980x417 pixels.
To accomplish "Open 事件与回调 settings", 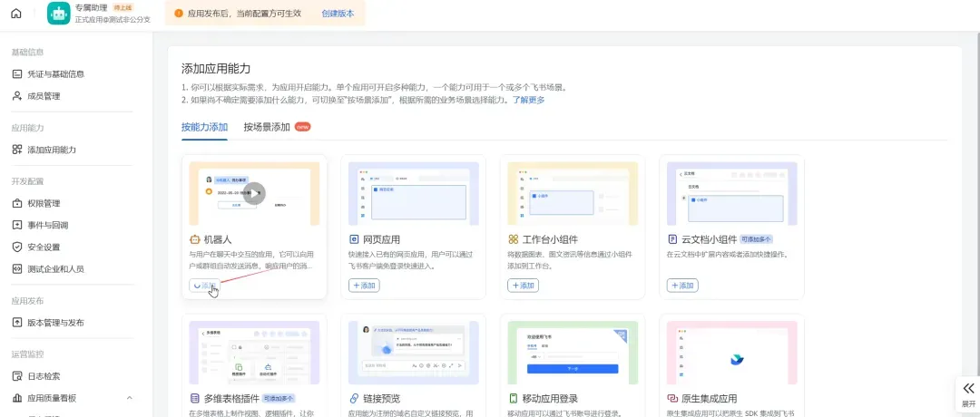I will 47,225.
